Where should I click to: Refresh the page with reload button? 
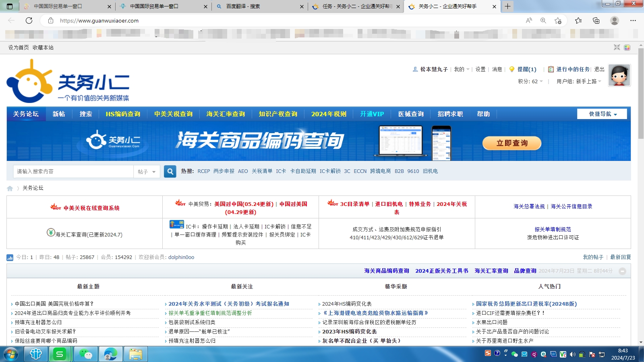tap(29, 21)
